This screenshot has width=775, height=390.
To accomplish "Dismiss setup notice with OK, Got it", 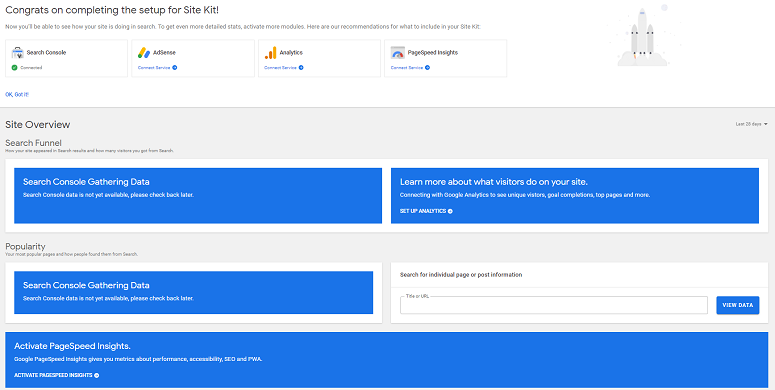I will [17, 94].
